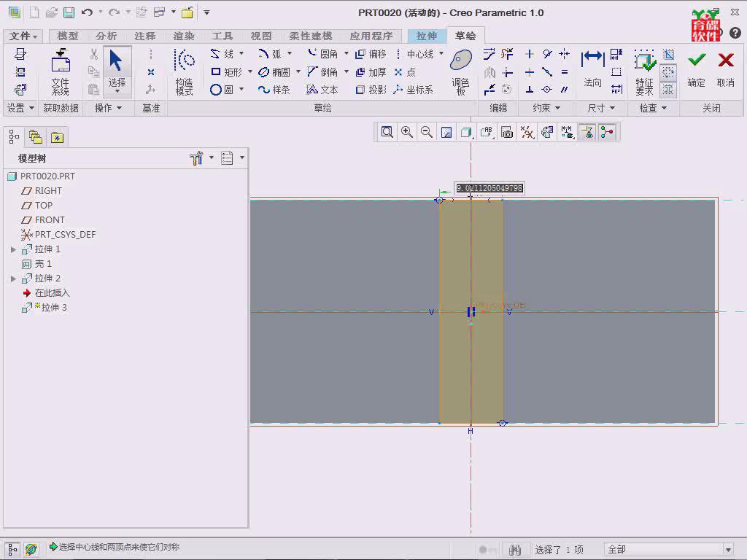Open the Centerline tool dropdown arrow
Screen dimensions: 747x560
tap(441, 53)
